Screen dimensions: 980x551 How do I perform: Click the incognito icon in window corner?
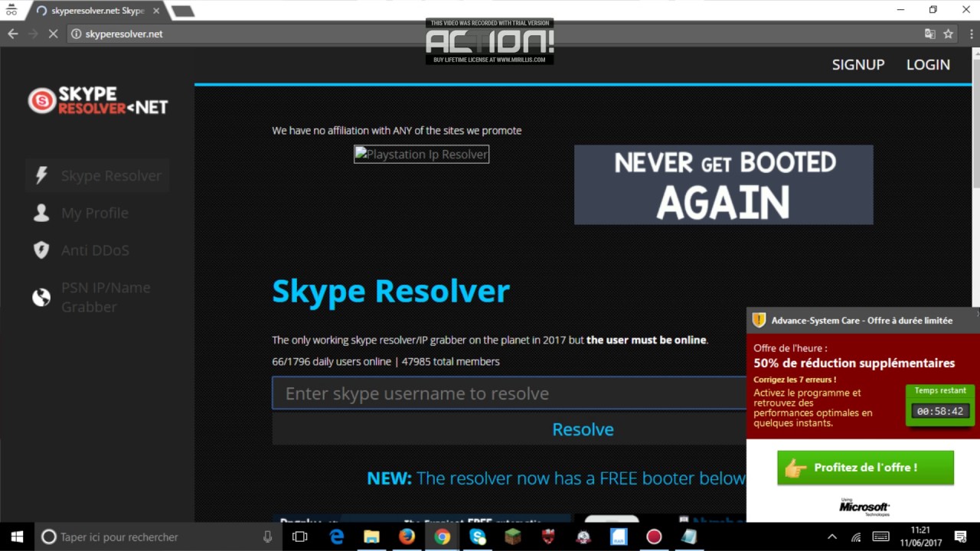coord(11,10)
